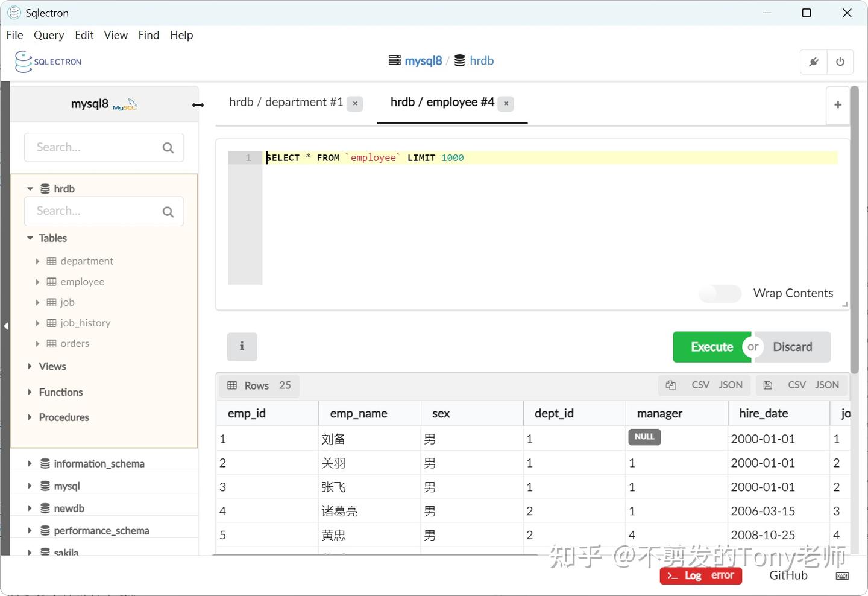
Task: Open the Find menu
Action: point(149,35)
